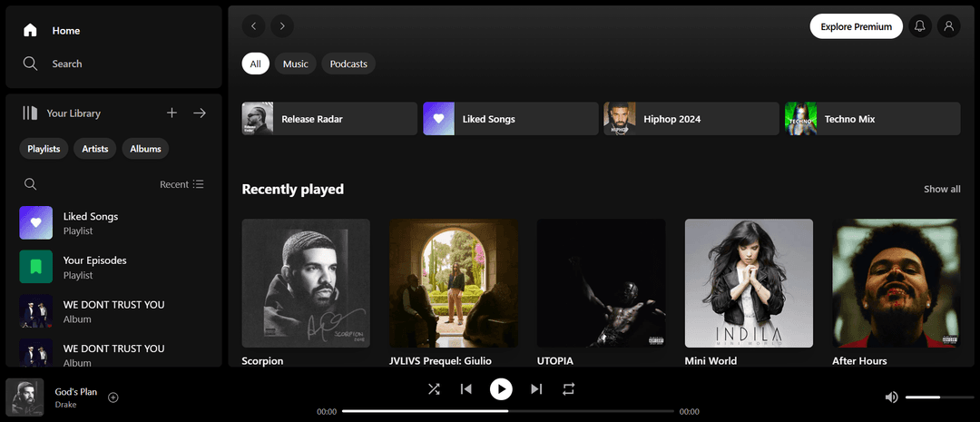This screenshot has height=422, width=980.
Task: Search within Your Library magnifier icon
Action: 30,184
